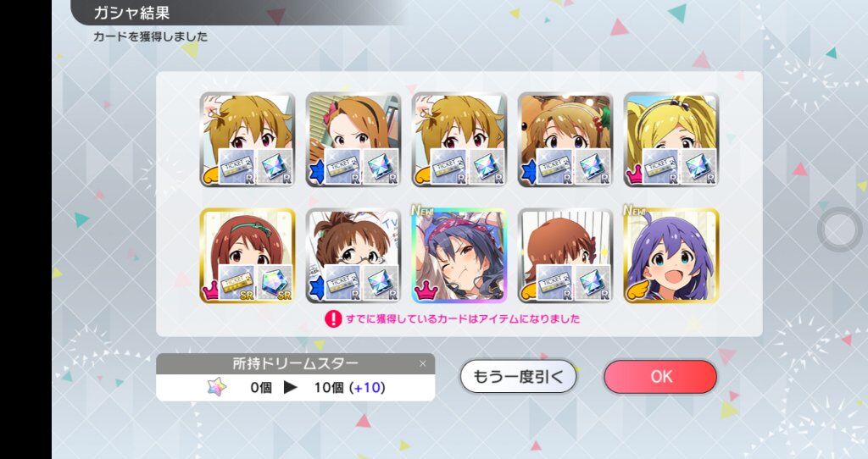The image size is (868, 459).
Task: Select the new rainbow-framed dark-haired idol card
Action: pos(459,256)
